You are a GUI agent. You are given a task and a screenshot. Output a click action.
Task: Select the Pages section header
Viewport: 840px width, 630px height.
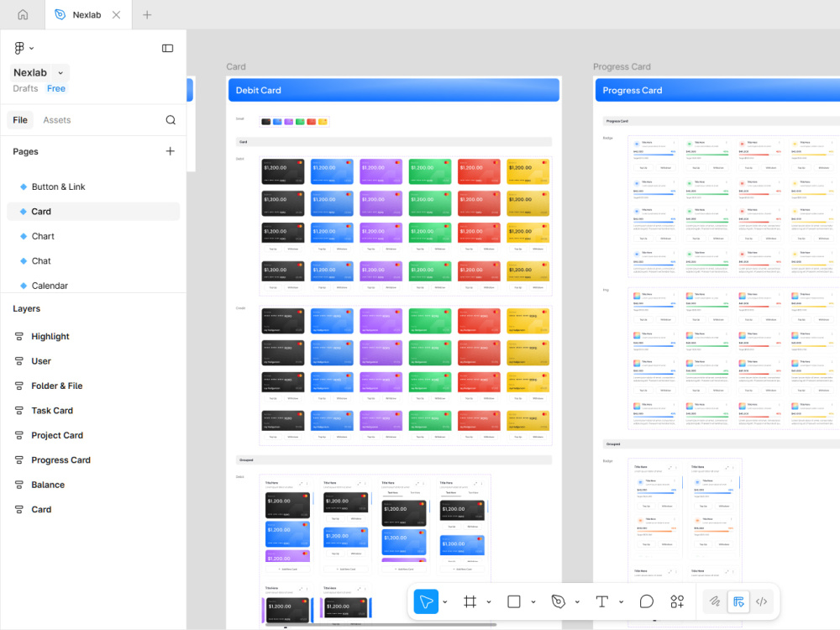click(25, 151)
